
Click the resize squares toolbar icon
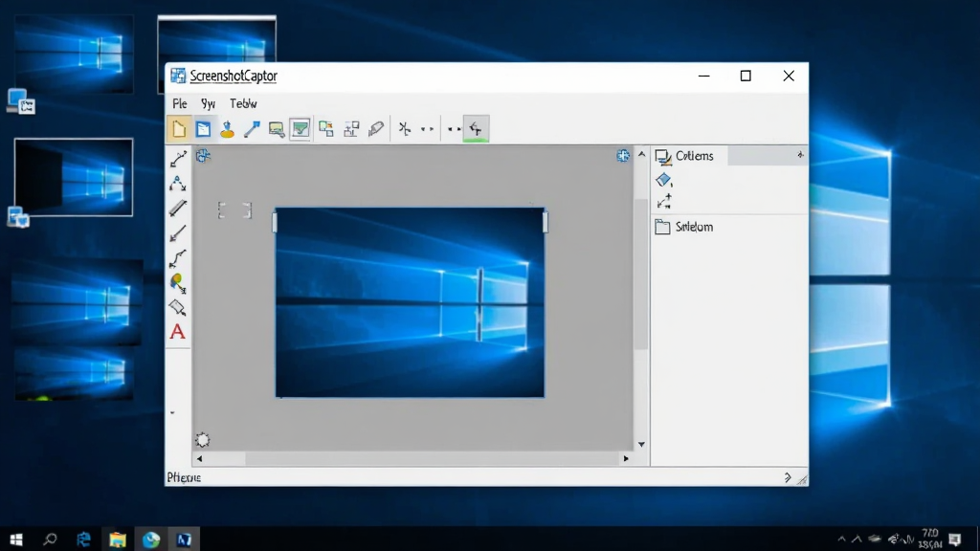pyautogui.click(x=351, y=129)
